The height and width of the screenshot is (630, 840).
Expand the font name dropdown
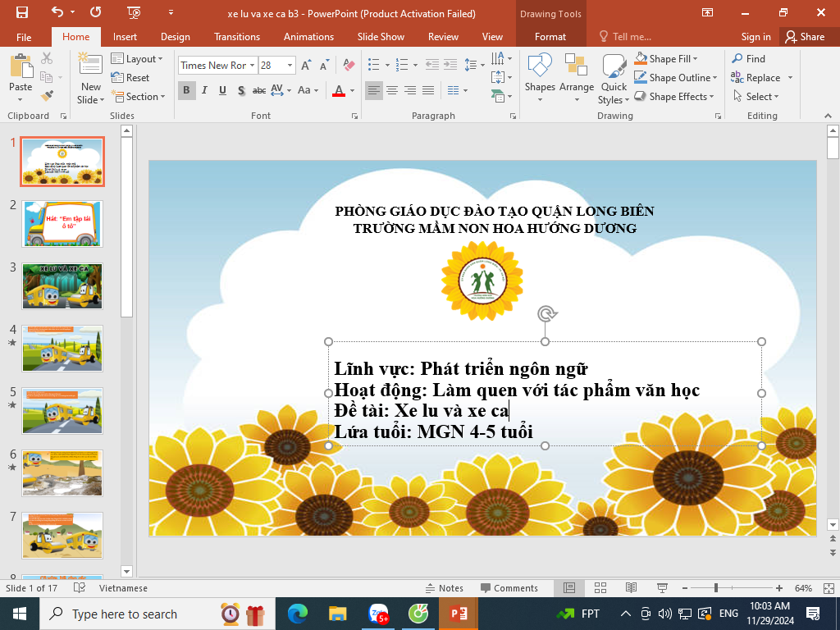tap(252, 66)
